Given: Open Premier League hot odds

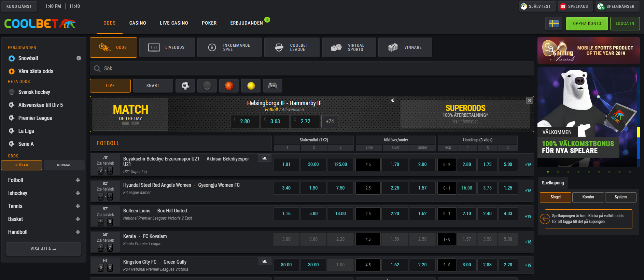Looking at the screenshot, I should (35, 118).
